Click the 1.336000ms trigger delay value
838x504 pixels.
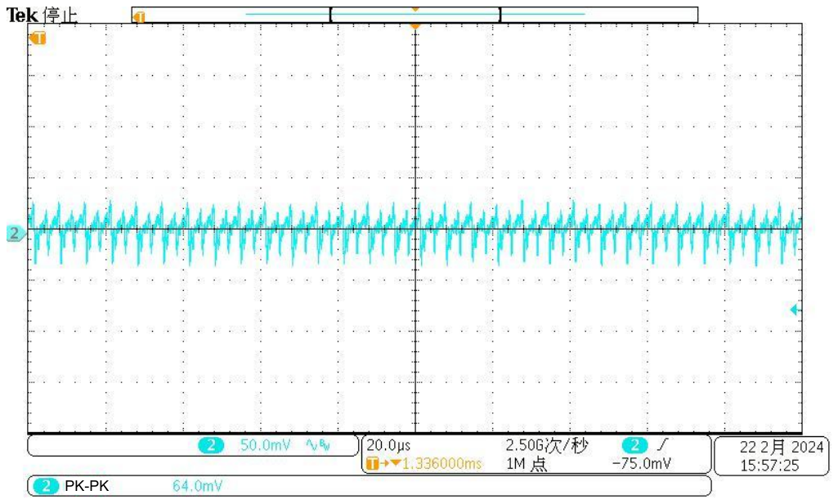coord(441,463)
